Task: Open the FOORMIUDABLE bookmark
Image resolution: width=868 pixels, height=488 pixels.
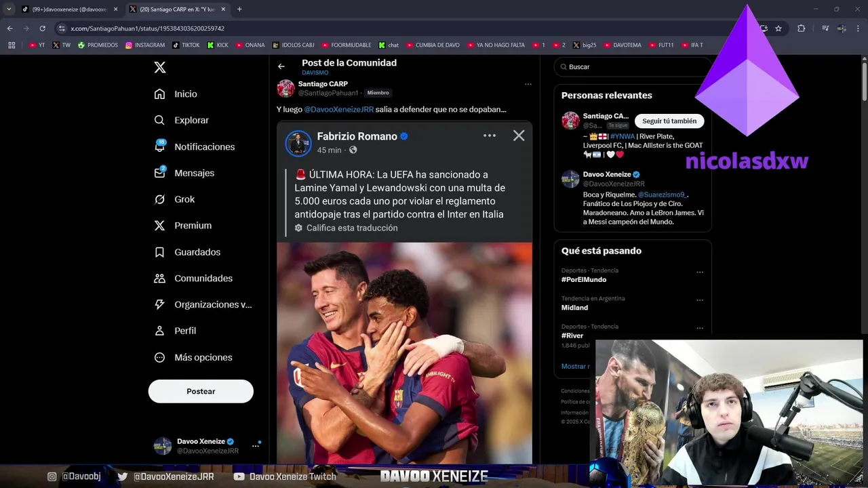Action: (347, 45)
